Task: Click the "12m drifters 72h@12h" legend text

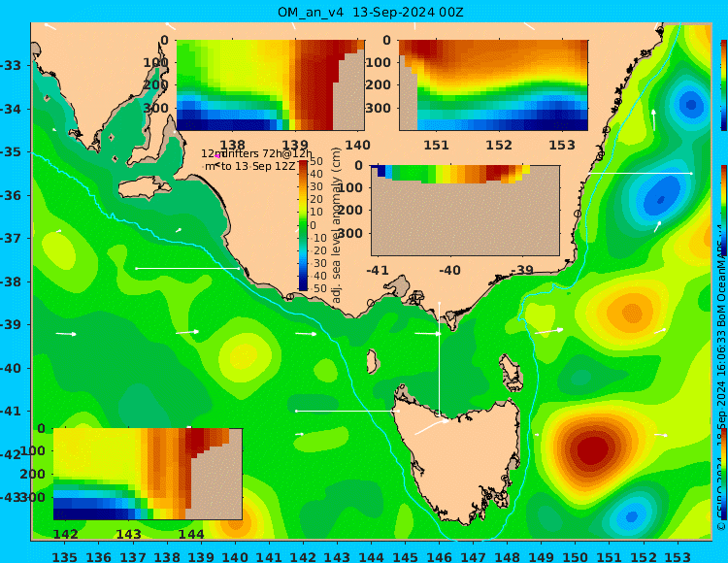Action: tap(257, 153)
